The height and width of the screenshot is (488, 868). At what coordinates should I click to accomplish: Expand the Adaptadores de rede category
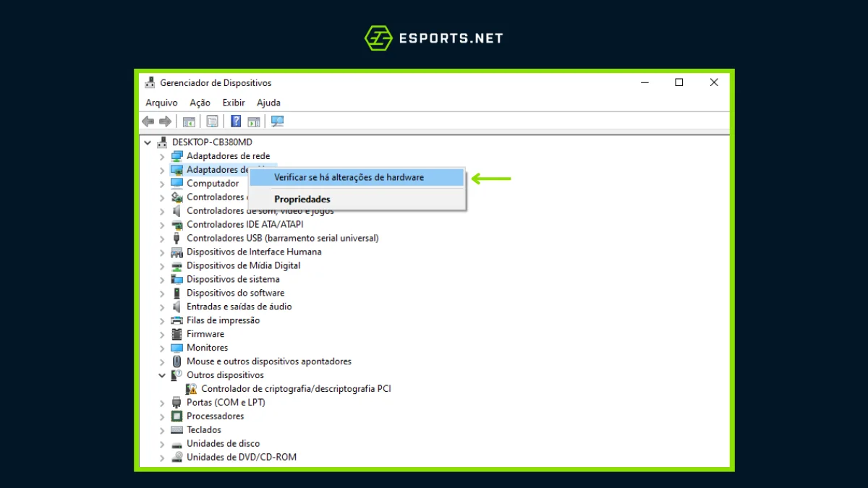pyautogui.click(x=162, y=156)
